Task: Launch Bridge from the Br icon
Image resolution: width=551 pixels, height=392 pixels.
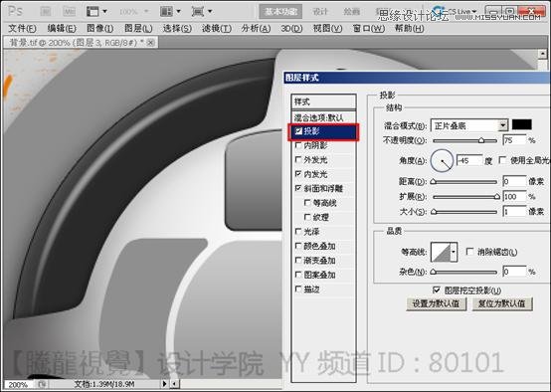Action: 46,12
